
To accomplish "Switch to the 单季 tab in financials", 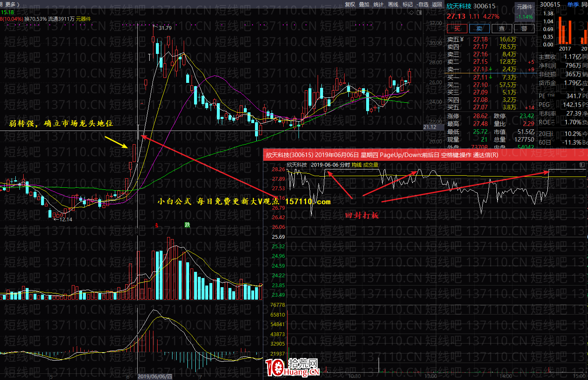I will click(x=573, y=4).
